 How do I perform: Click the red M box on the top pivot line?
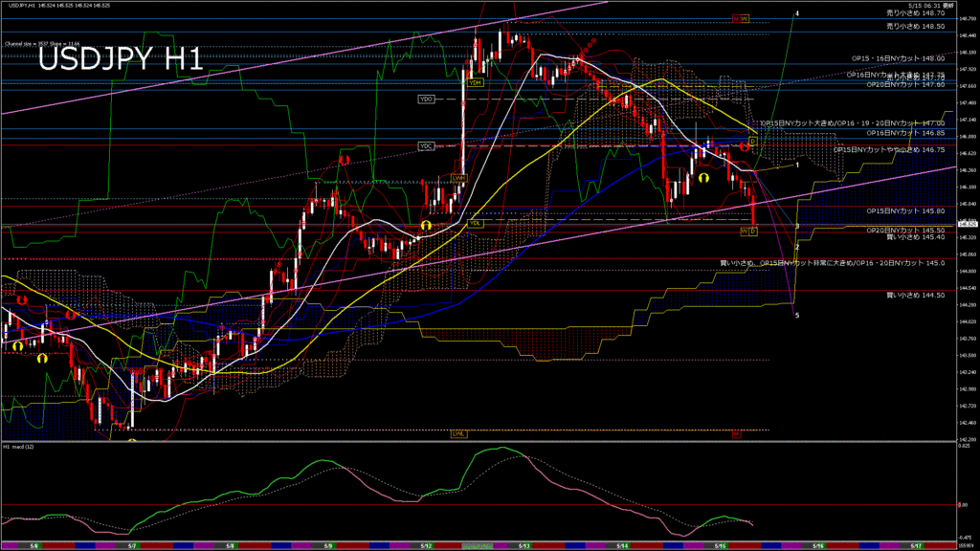(736, 19)
